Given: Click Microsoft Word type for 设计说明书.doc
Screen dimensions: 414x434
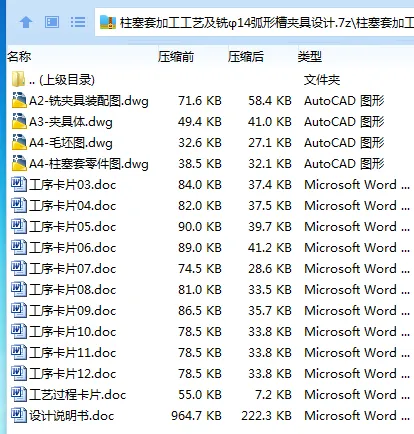Looking at the screenshot, I should click(357, 416).
